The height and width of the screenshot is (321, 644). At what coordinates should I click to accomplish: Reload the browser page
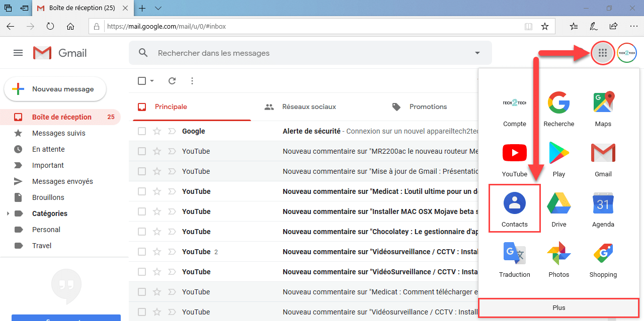point(50,26)
